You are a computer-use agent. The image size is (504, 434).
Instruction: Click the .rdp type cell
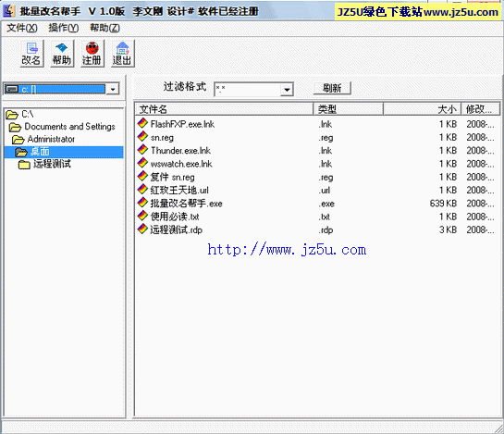click(x=326, y=230)
